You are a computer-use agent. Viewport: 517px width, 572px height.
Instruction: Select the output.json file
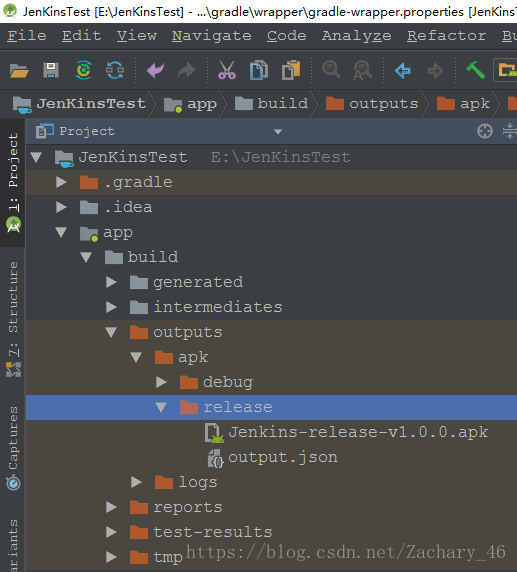273,457
